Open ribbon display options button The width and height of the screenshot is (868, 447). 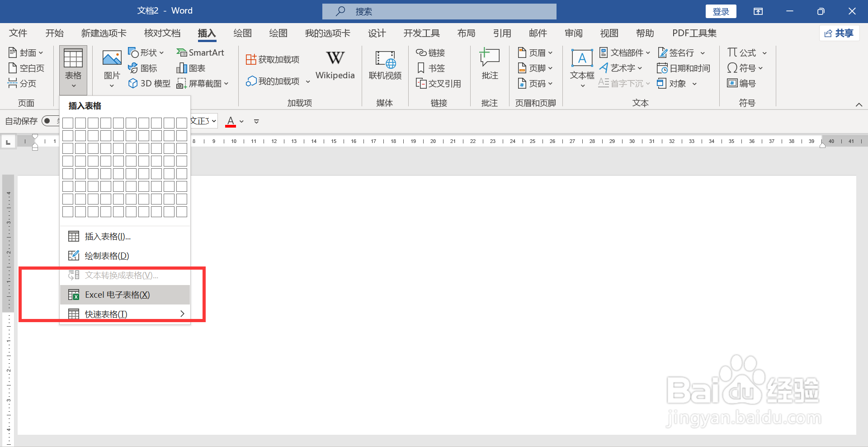point(758,11)
